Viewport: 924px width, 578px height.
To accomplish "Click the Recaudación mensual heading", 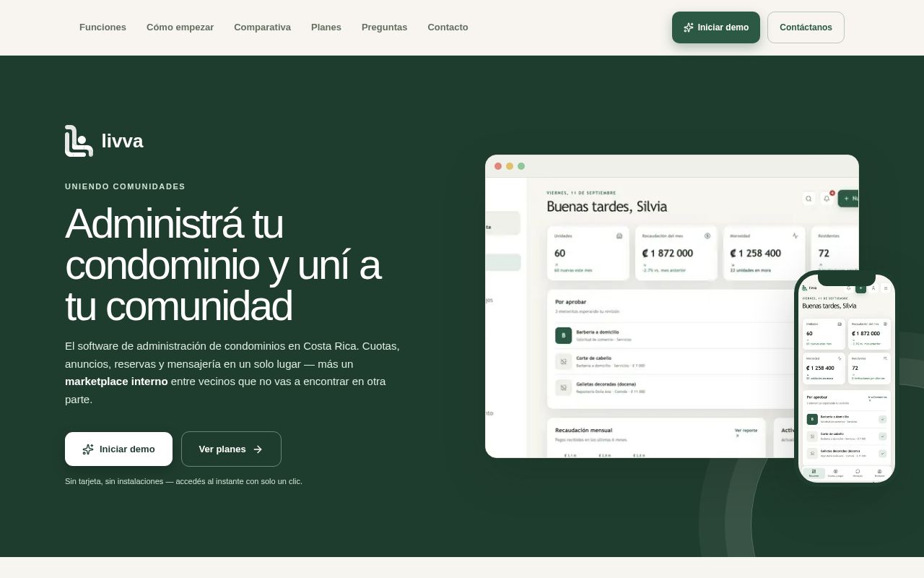I will [584, 431].
